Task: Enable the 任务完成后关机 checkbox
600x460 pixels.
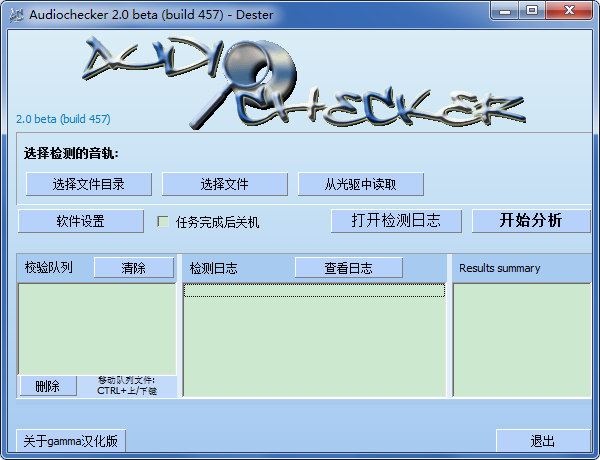Action: 163,221
